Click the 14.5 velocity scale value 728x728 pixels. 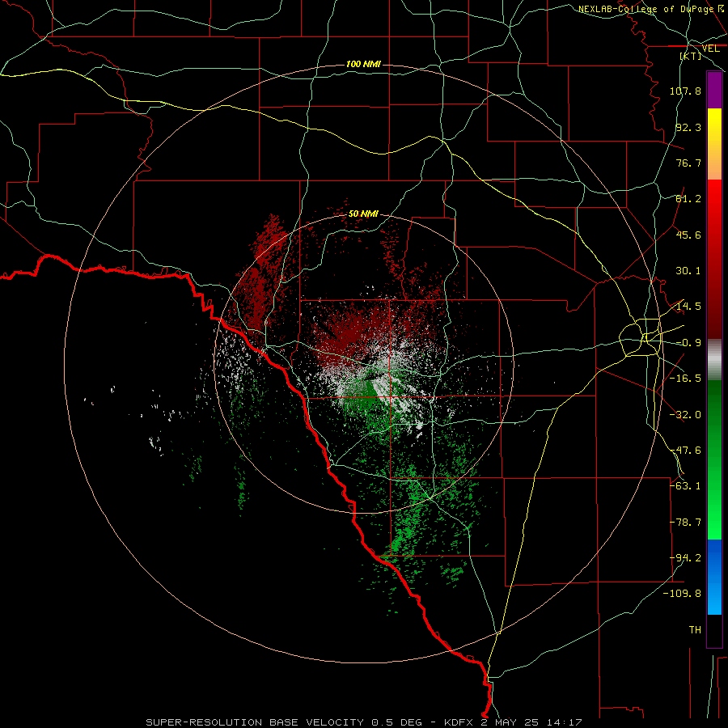pos(688,307)
